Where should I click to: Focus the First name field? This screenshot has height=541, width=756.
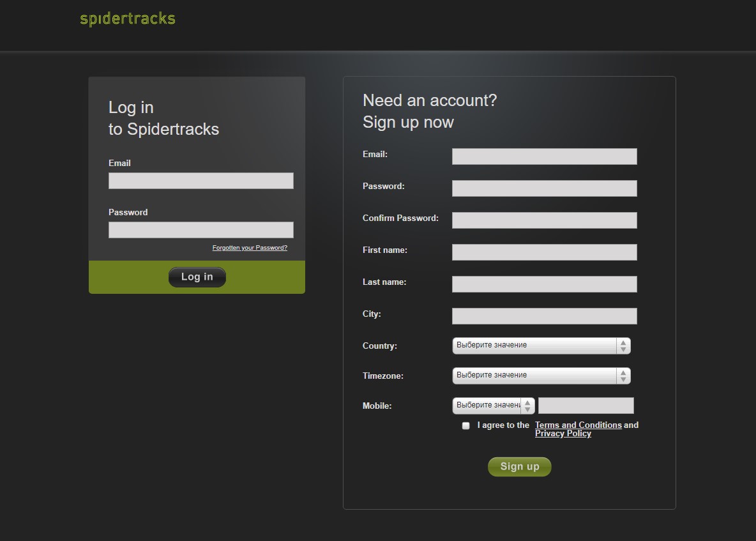point(545,252)
